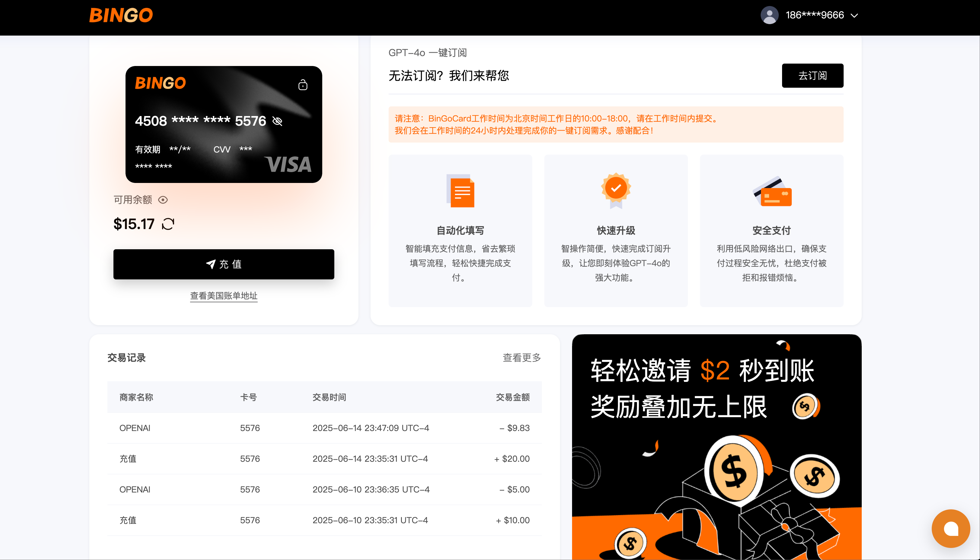Open the 186****9666 account menu

click(814, 15)
